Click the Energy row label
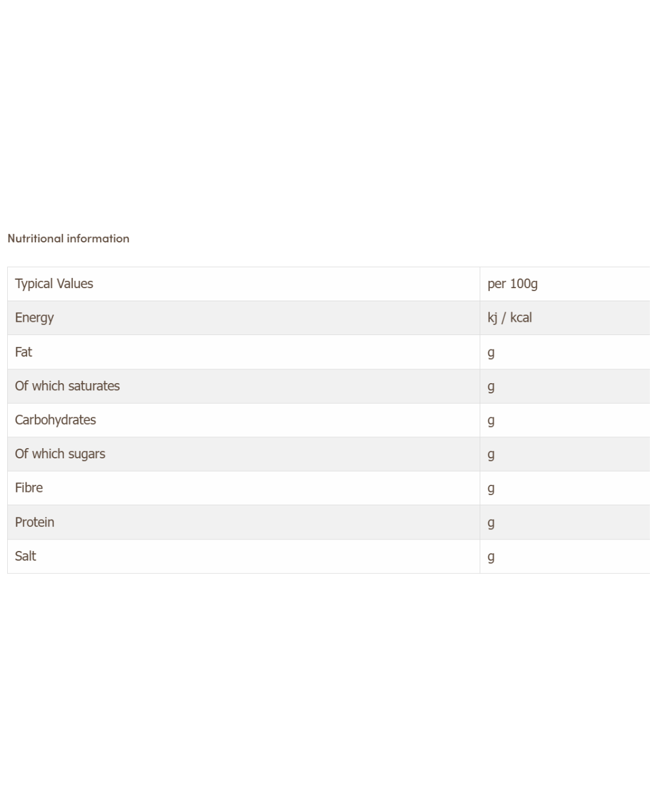The image size is (650, 812). pos(34,318)
